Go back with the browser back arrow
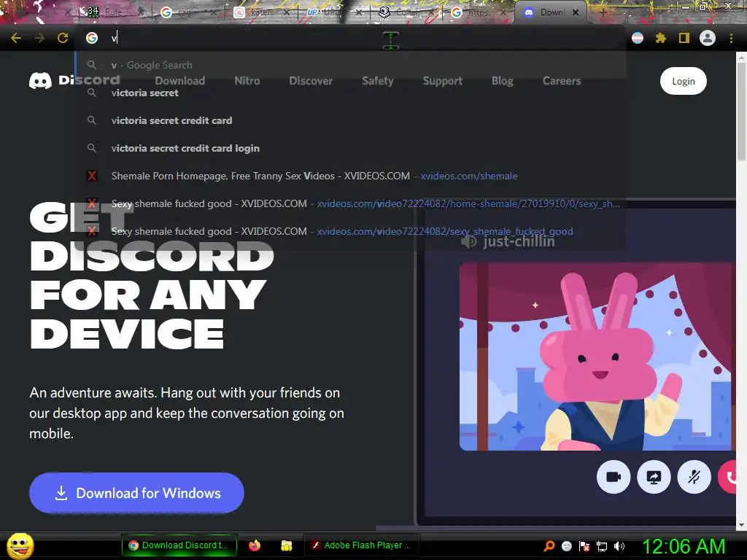747x560 pixels. pyautogui.click(x=16, y=38)
